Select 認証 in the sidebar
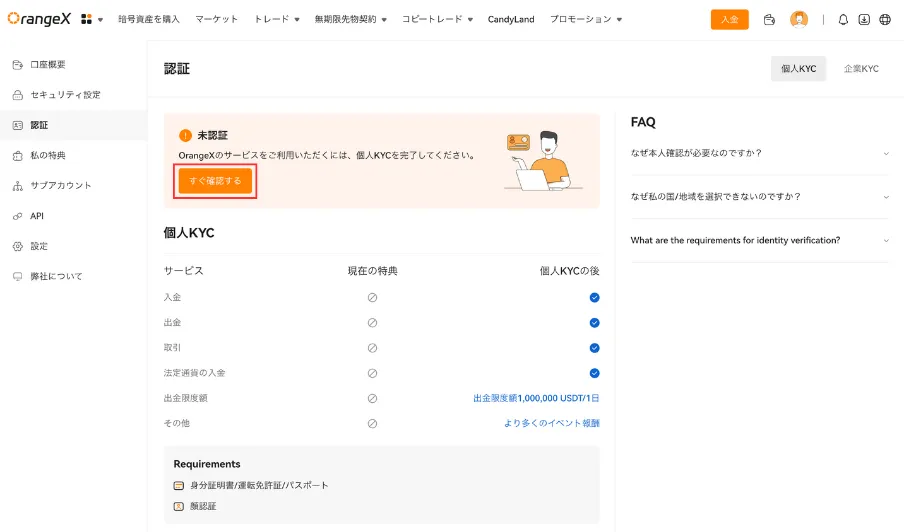This screenshot has height=532, width=904. (73, 125)
